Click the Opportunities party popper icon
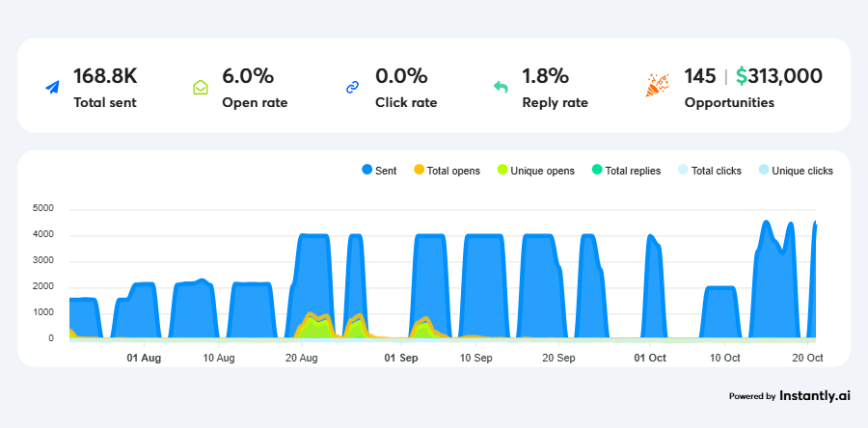The height and width of the screenshot is (428, 868). click(657, 85)
